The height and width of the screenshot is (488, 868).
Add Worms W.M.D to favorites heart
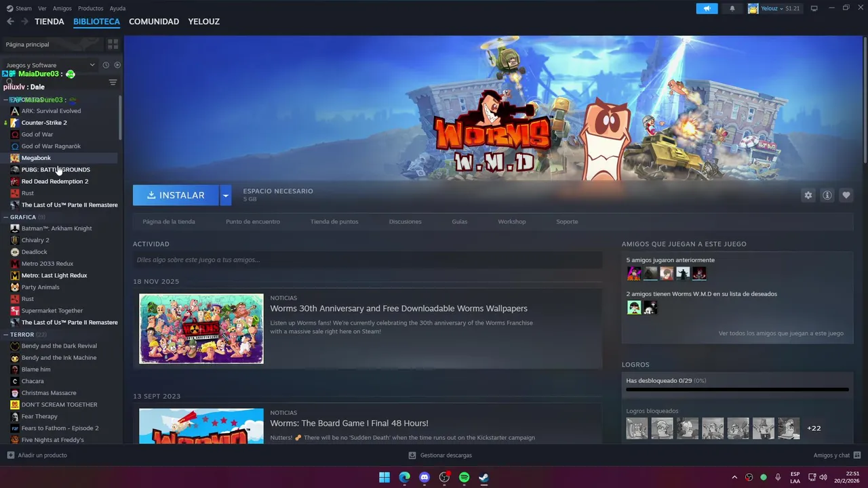846,195
